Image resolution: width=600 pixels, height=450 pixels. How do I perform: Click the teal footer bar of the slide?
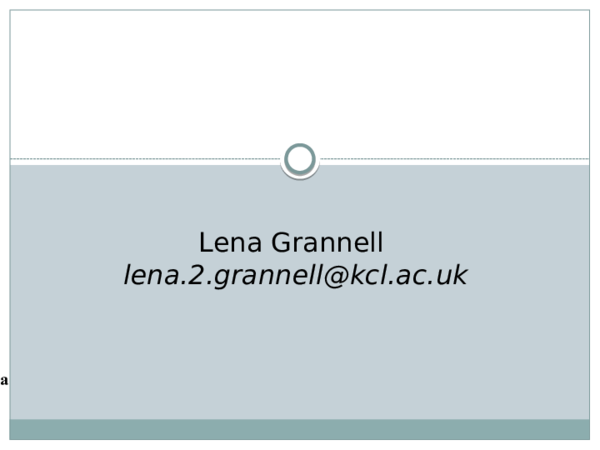300,429
